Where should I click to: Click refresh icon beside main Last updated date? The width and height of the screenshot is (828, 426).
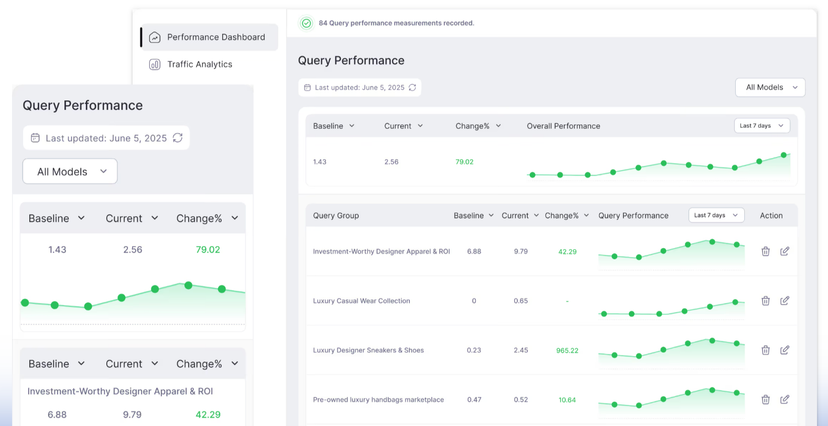pos(412,88)
